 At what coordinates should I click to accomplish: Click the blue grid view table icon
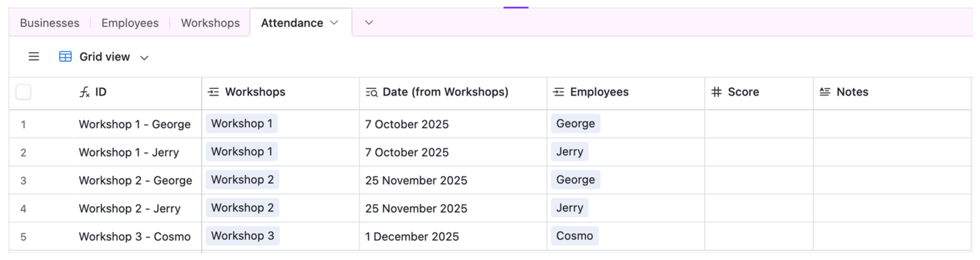[x=65, y=57]
